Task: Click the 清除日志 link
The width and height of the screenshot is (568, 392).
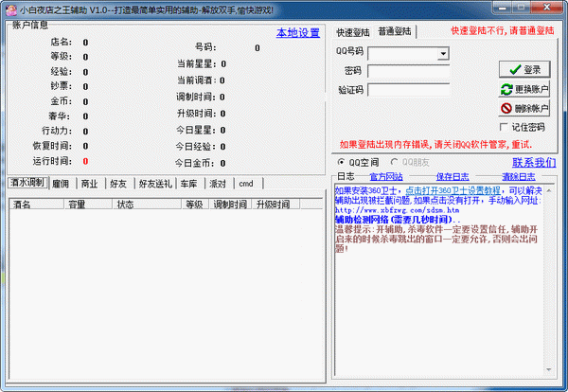Action: (519, 176)
